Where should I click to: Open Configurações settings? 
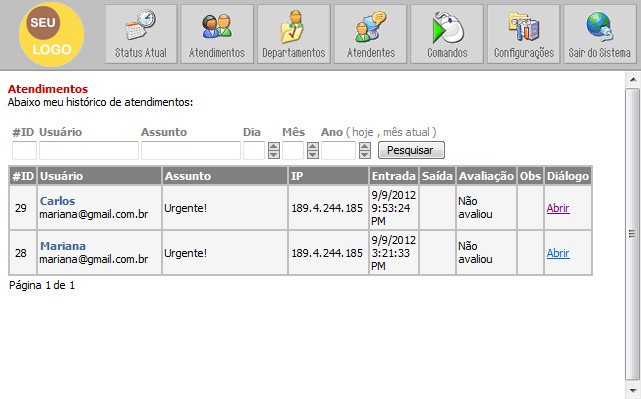[523, 34]
